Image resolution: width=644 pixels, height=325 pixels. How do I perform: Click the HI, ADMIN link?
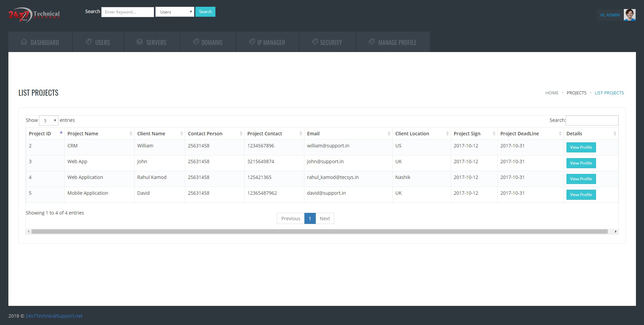610,15
